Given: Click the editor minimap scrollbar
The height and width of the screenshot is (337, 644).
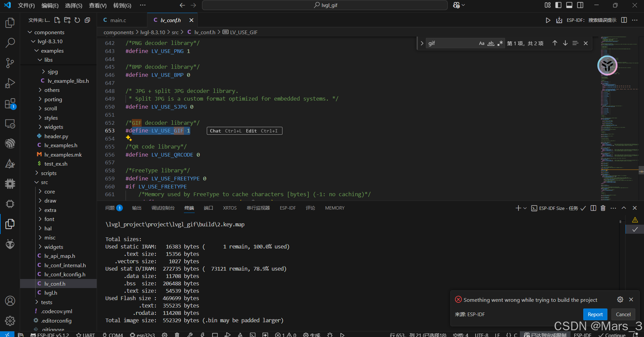Looking at the screenshot, I should pyautogui.click(x=641, y=170).
